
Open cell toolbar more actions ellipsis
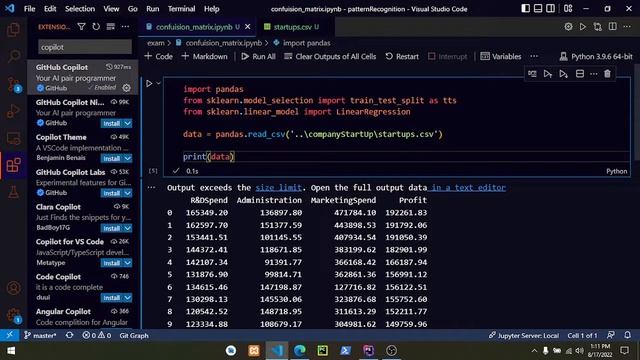pyautogui.click(x=594, y=74)
